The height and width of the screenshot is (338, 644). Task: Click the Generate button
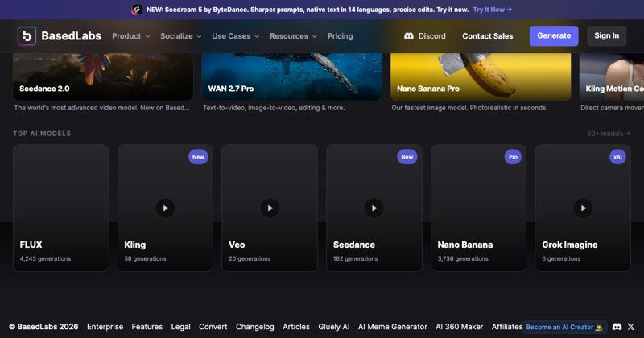pyautogui.click(x=554, y=35)
